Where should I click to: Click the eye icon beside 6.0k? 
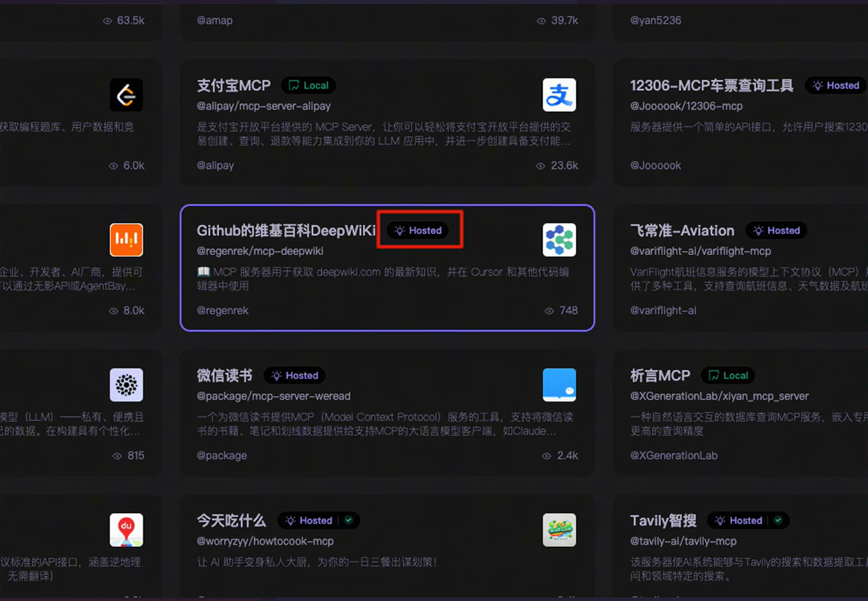click(x=114, y=166)
